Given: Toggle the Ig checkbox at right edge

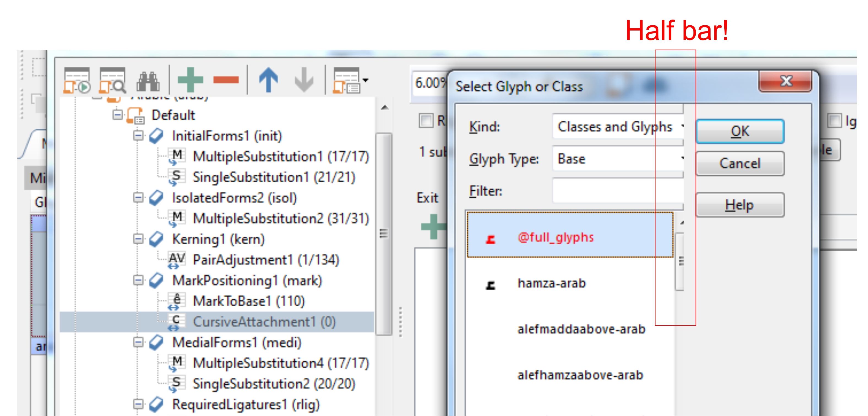Looking at the screenshot, I should [834, 121].
